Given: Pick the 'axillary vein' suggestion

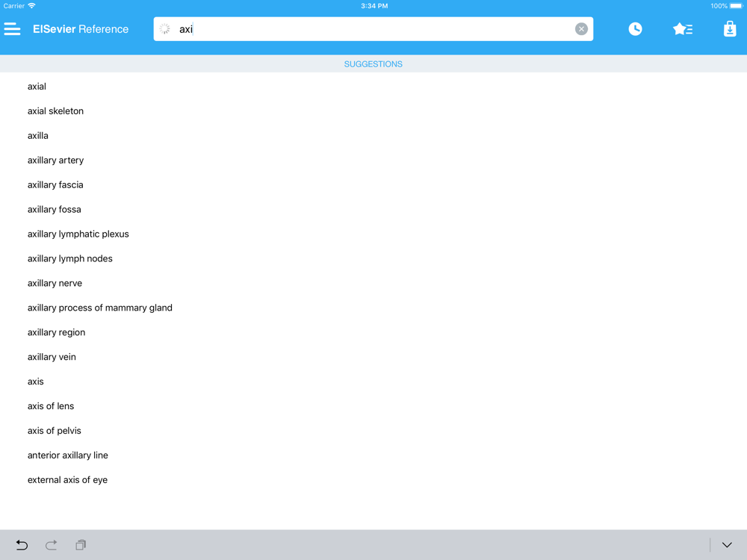Looking at the screenshot, I should tap(52, 357).
